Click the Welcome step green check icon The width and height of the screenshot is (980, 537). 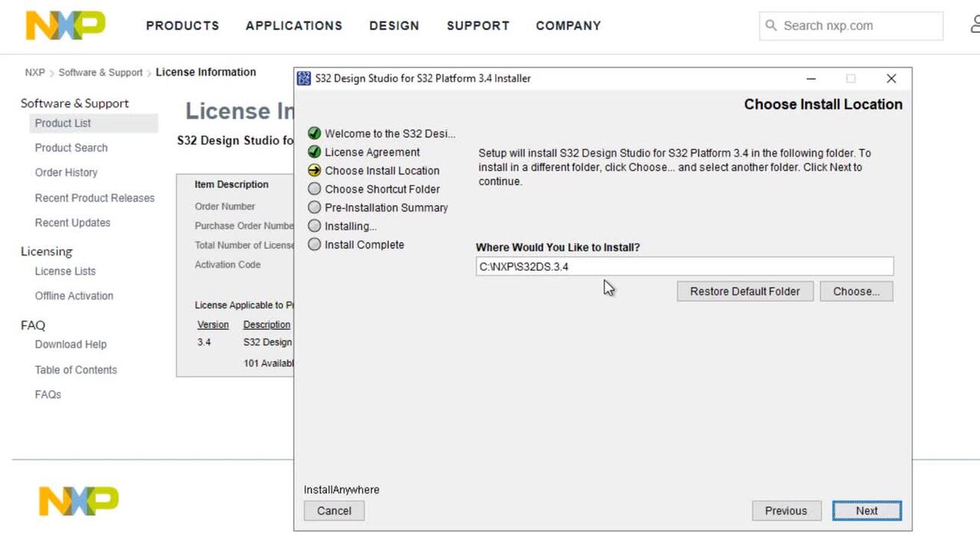(x=314, y=133)
